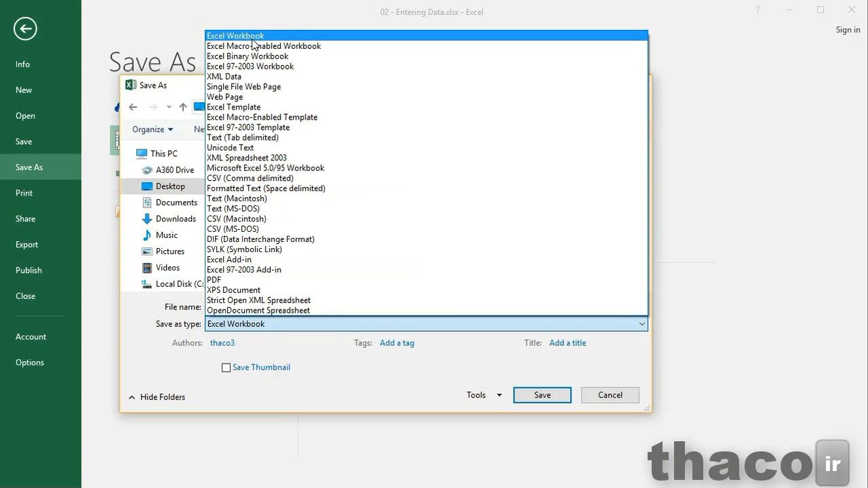Open the Tools dropdown menu
Viewport: 868px width, 488px height.
coord(484,395)
